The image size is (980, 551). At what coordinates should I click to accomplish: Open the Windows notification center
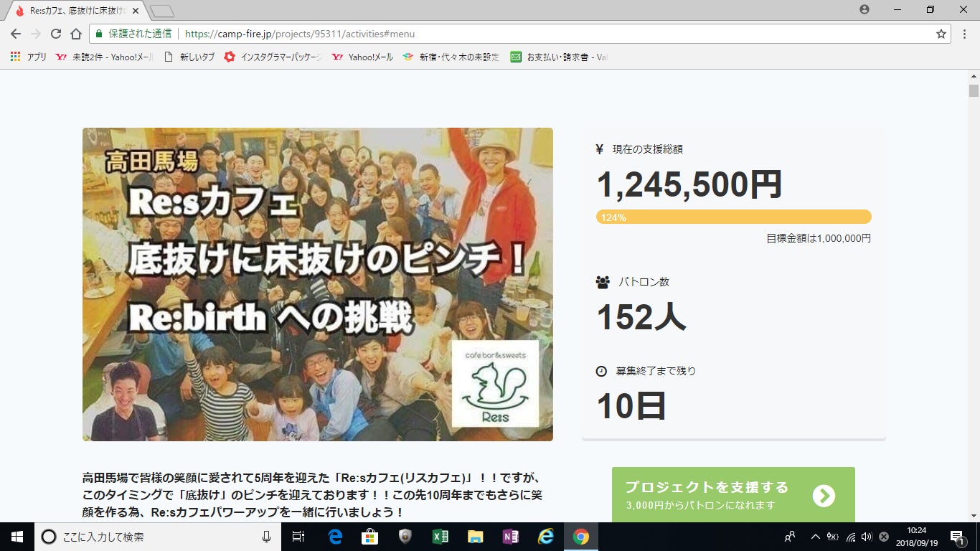[x=956, y=537]
